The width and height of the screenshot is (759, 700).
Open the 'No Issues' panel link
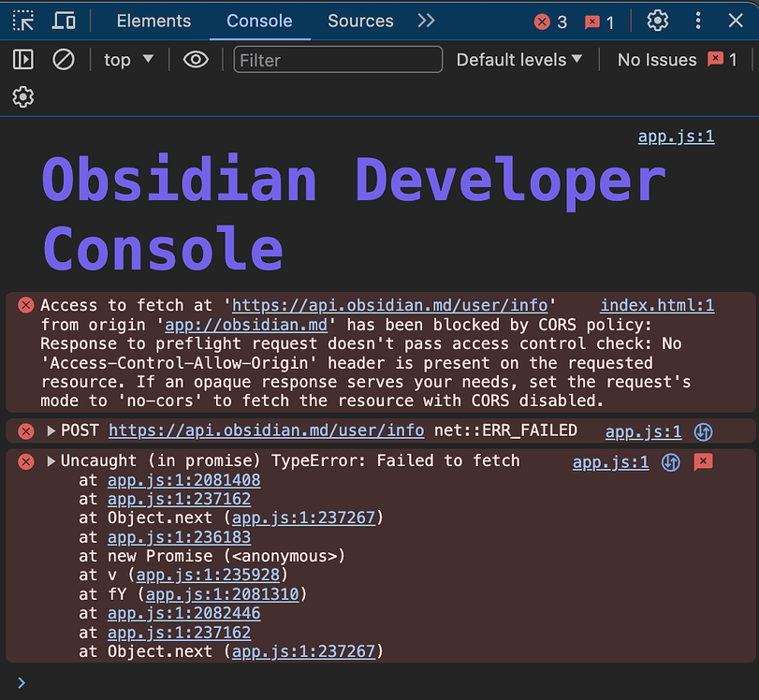pos(656,59)
